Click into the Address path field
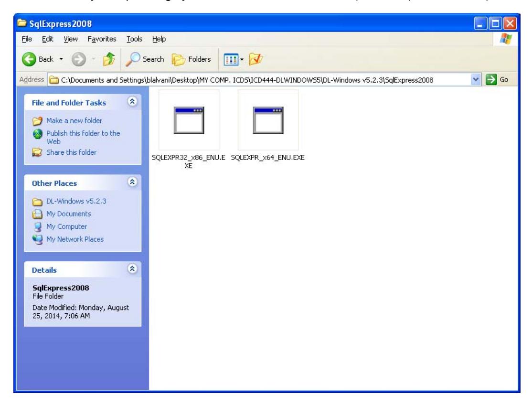This screenshot has height=406, width=532. pyautogui.click(x=259, y=80)
